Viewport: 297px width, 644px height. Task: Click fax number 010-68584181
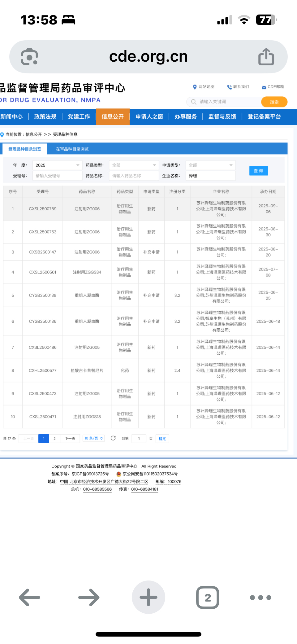144,489
